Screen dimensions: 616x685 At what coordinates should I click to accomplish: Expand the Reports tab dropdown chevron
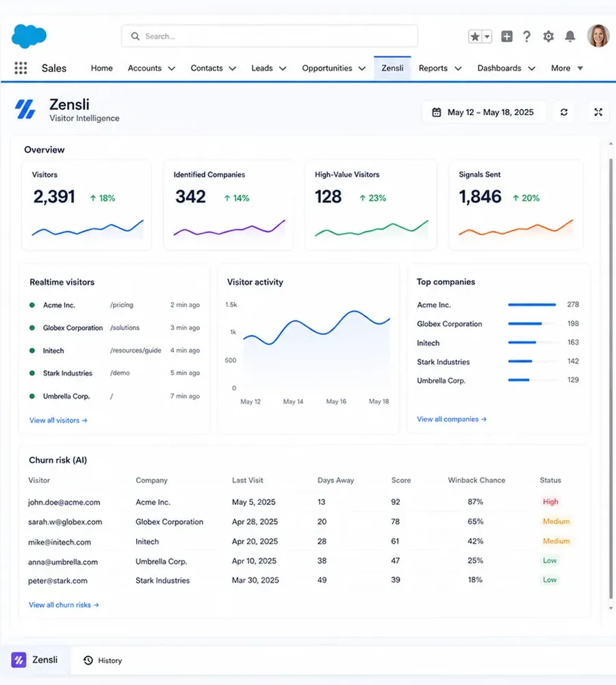tap(458, 68)
